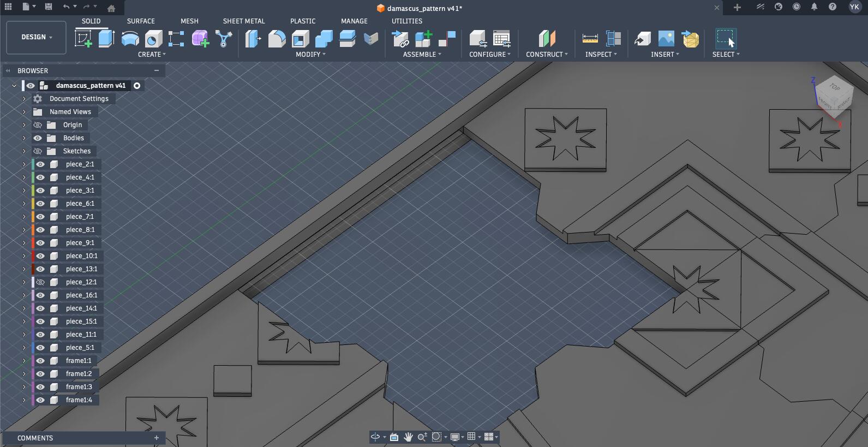The image size is (868, 447).
Task: Open the SELECT menu
Action: pos(726,55)
